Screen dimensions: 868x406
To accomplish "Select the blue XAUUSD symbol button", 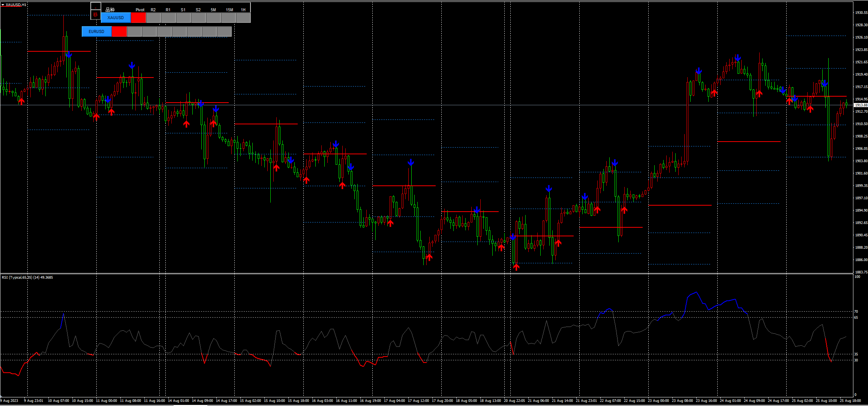I will coord(115,18).
